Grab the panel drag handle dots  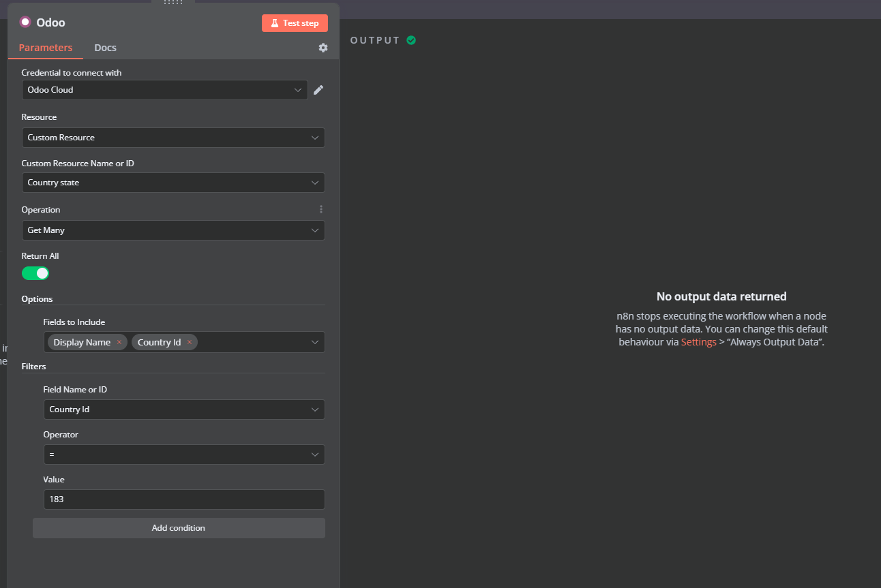(173, 3)
